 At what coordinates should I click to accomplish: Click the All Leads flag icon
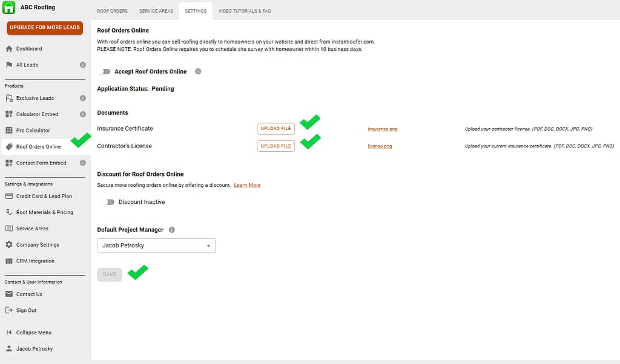[9, 65]
